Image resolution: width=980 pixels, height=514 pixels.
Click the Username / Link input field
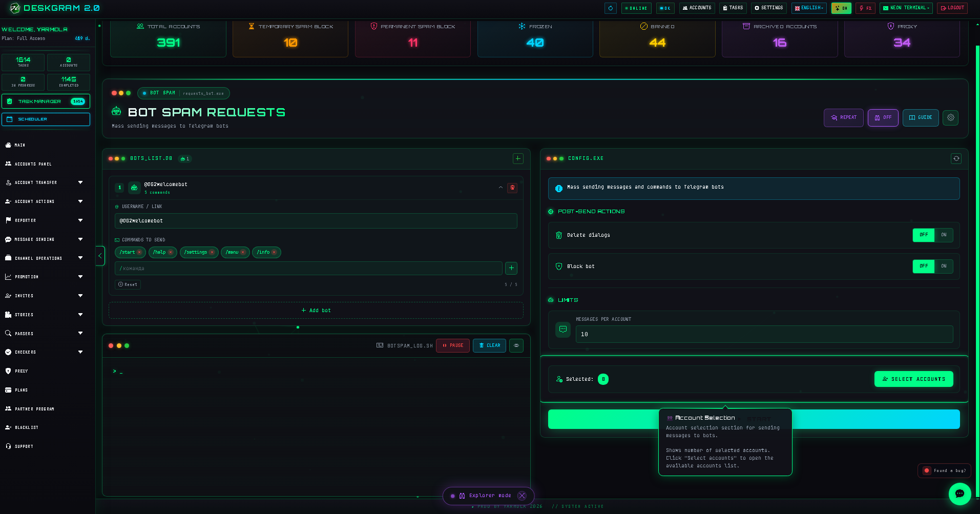point(316,221)
